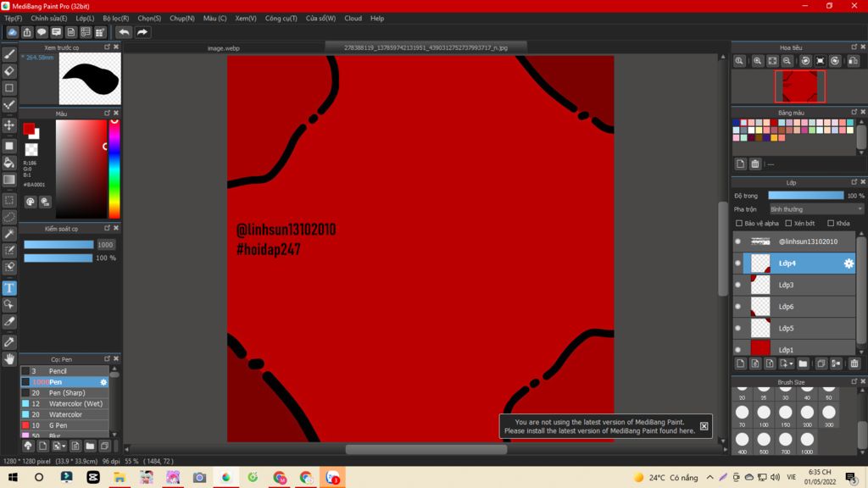Viewport: 868px width, 488px height.
Task: Select the Lasso selection tool
Action: point(9,216)
